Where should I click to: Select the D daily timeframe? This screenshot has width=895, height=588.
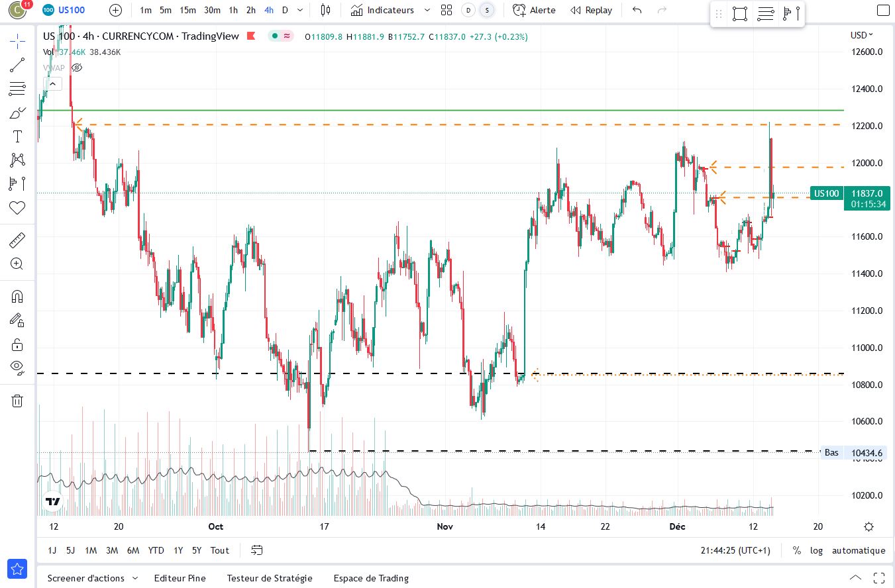click(285, 10)
